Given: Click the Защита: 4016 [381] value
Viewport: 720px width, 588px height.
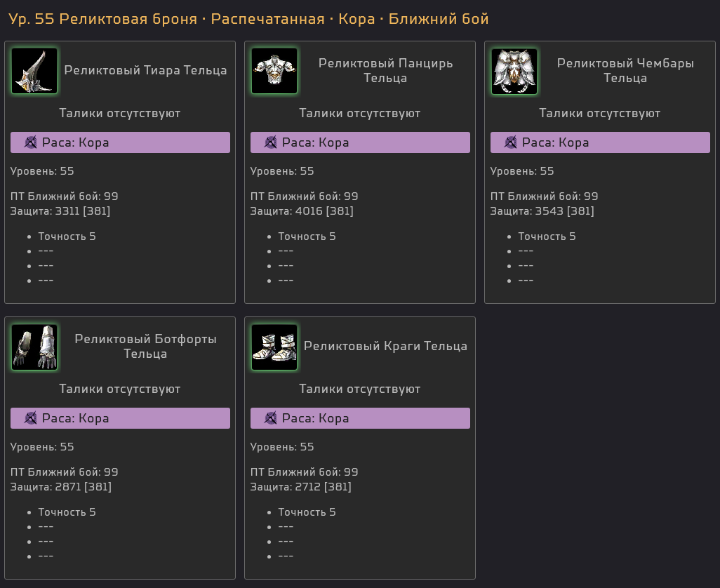Looking at the screenshot, I should pos(302,211).
